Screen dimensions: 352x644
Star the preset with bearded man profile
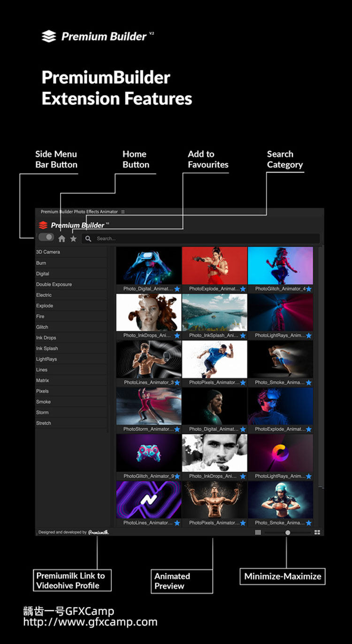[x=243, y=429]
